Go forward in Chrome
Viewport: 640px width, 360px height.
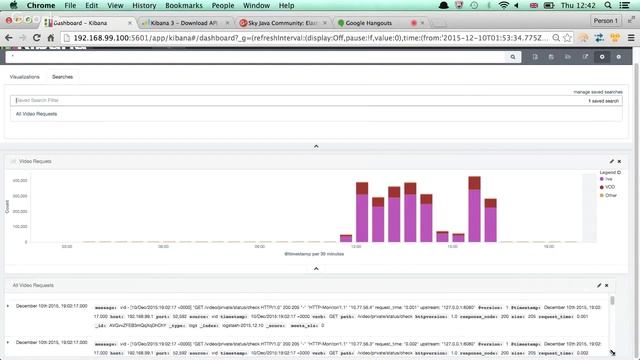pyautogui.click(x=22, y=38)
